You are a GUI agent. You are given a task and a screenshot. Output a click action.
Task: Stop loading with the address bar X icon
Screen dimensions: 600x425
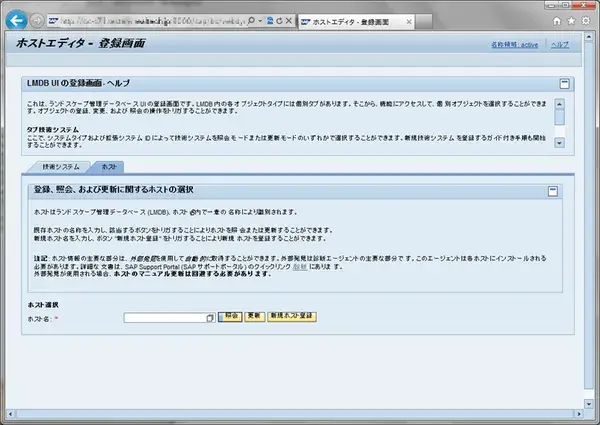pyautogui.click(x=289, y=21)
